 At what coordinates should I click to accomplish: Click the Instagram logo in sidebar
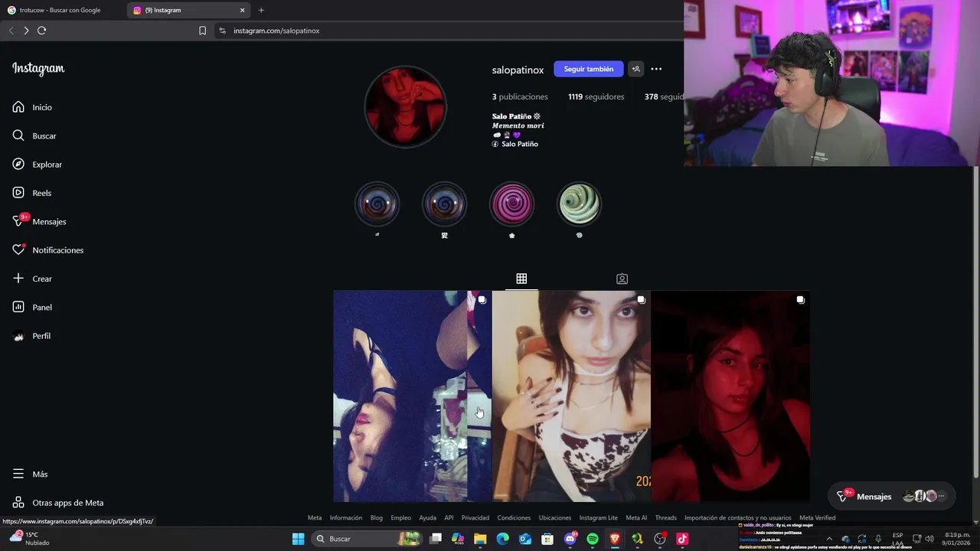(x=38, y=69)
